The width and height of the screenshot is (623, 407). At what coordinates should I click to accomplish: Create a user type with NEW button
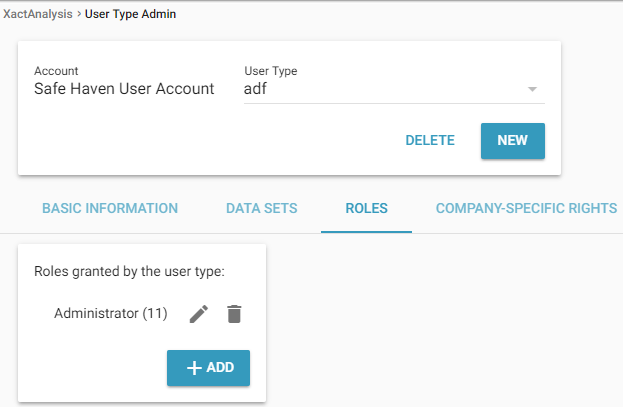pyautogui.click(x=512, y=141)
